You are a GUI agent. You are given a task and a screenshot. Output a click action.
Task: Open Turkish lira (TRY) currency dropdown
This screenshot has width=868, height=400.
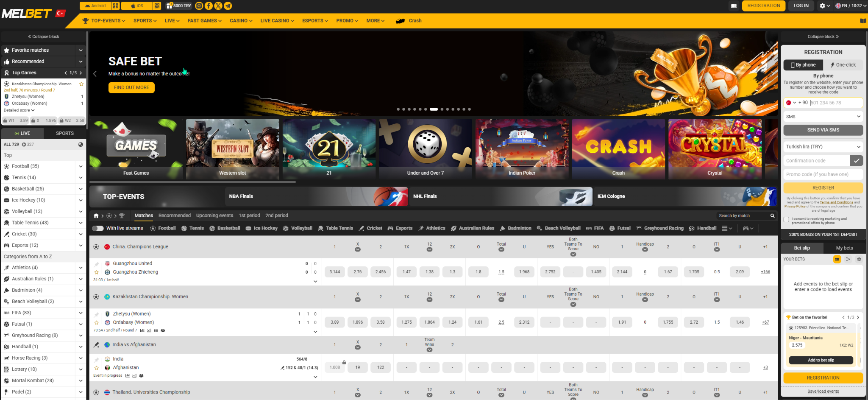tap(823, 147)
